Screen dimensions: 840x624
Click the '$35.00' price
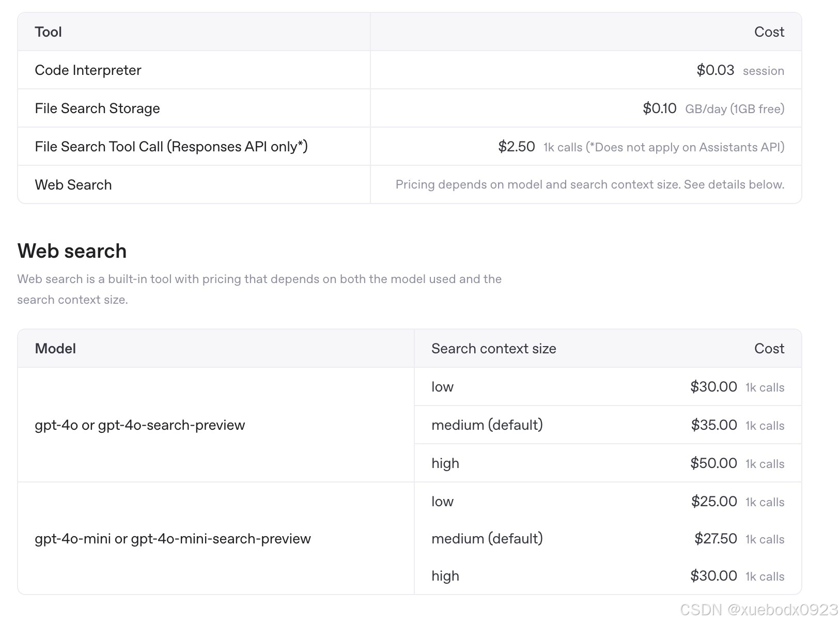coord(714,425)
